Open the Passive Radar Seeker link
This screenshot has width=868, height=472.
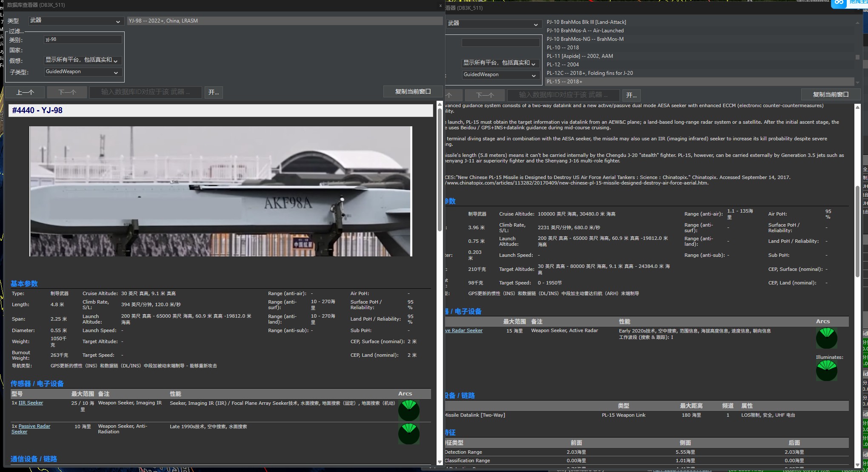(34, 426)
